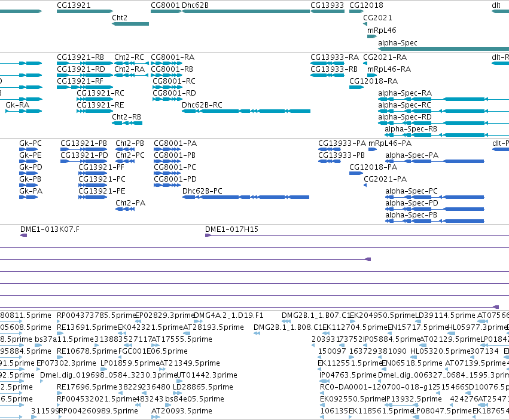Click the Cht2-PA protein
This screenshot has width=509, height=420.
click(125, 209)
